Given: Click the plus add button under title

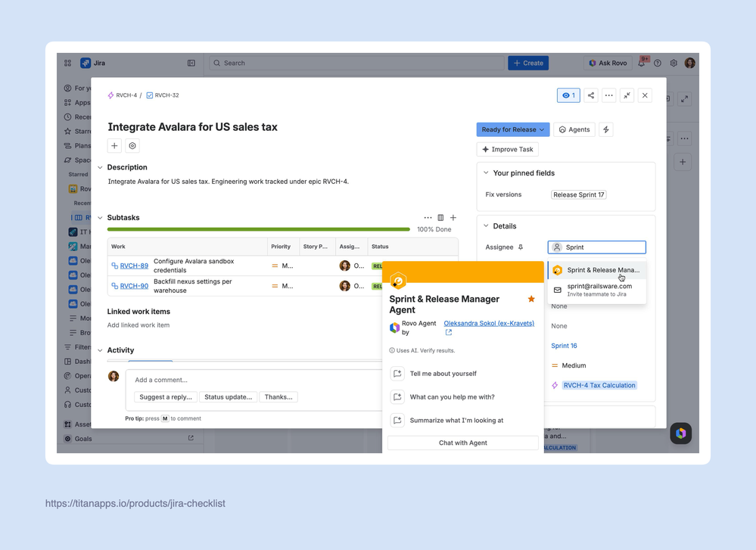Looking at the screenshot, I should [114, 145].
